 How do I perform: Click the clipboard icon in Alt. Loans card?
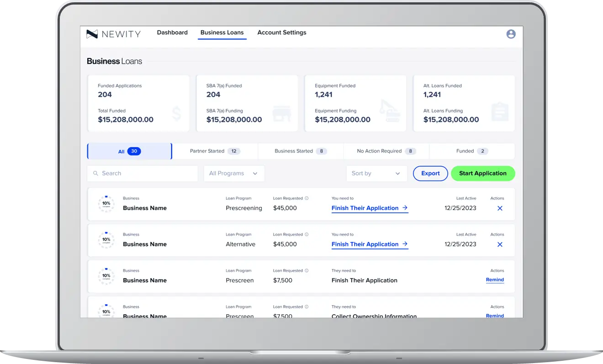[500, 112]
